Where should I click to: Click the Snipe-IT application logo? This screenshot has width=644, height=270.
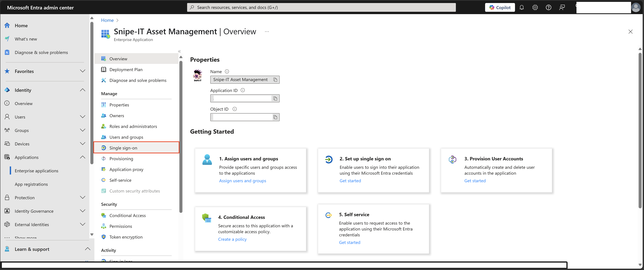click(198, 75)
